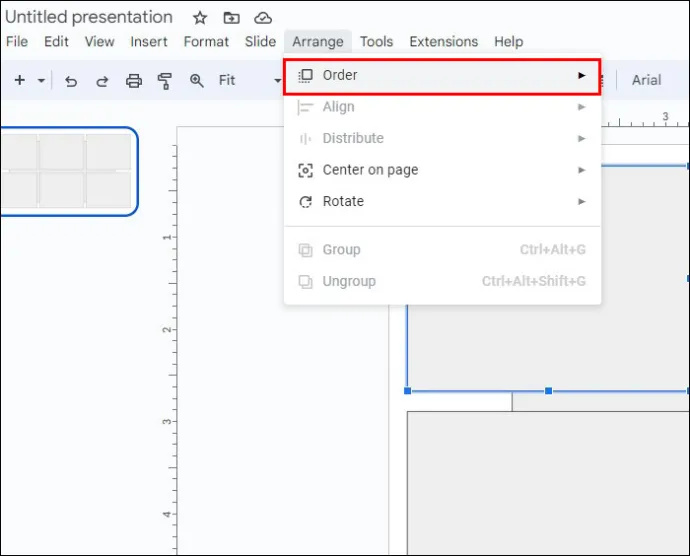Choose Rotate in the Arrange menu
Screen dimensions: 690x556
pos(442,202)
